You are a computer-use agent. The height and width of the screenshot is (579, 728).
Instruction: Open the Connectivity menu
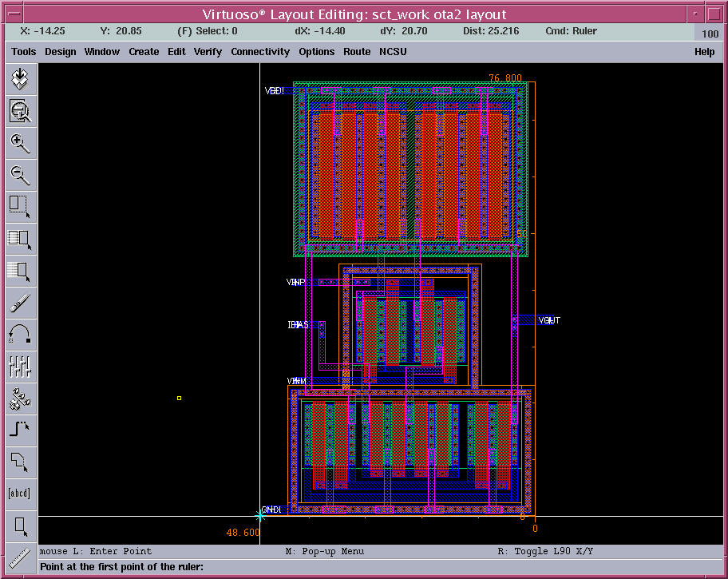click(x=260, y=52)
